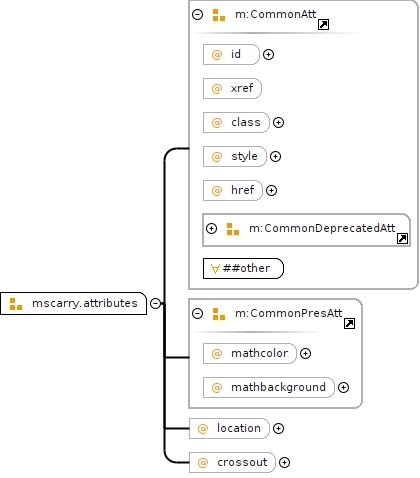Expand the mathbackground attribute
This screenshot has width=420, height=478.
tap(343, 387)
